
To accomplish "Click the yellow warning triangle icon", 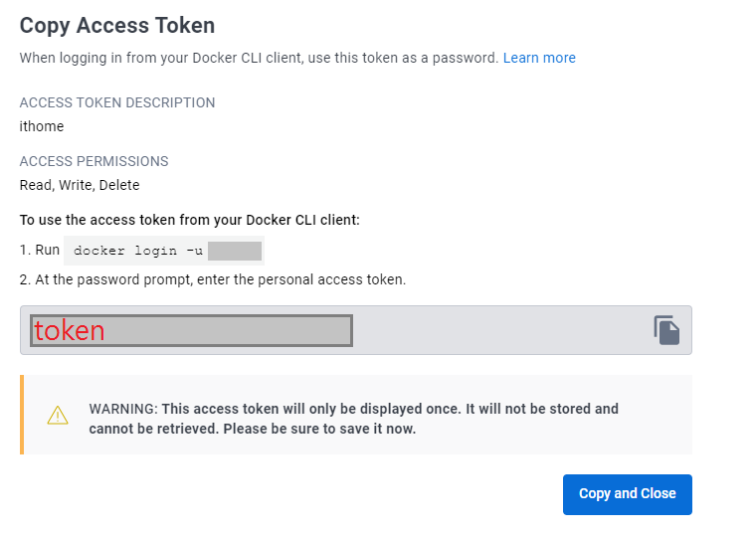I will click(x=58, y=416).
